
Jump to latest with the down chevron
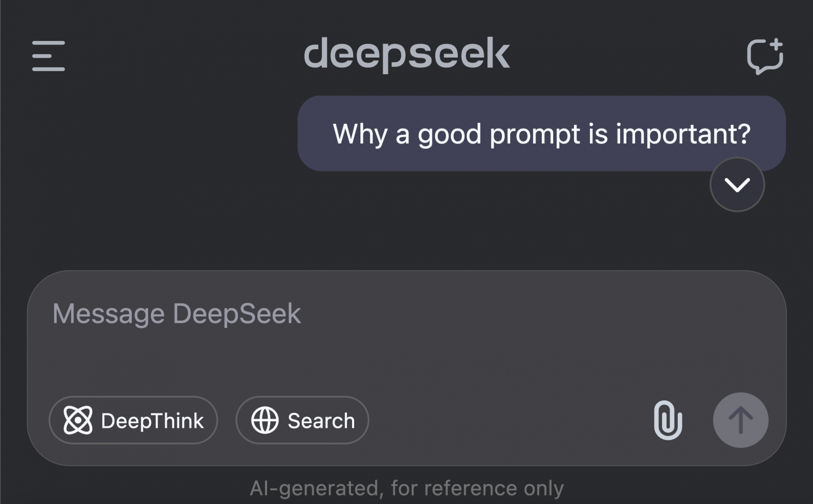(737, 185)
